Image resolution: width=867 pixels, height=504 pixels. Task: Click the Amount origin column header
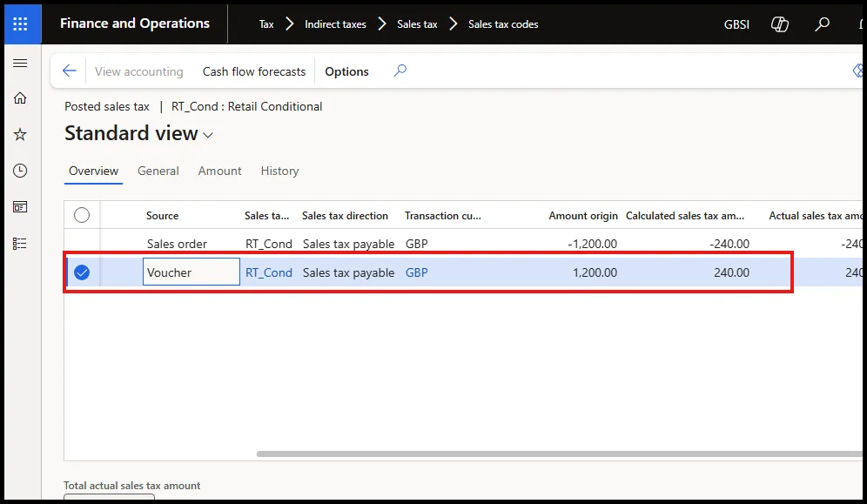point(583,216)
